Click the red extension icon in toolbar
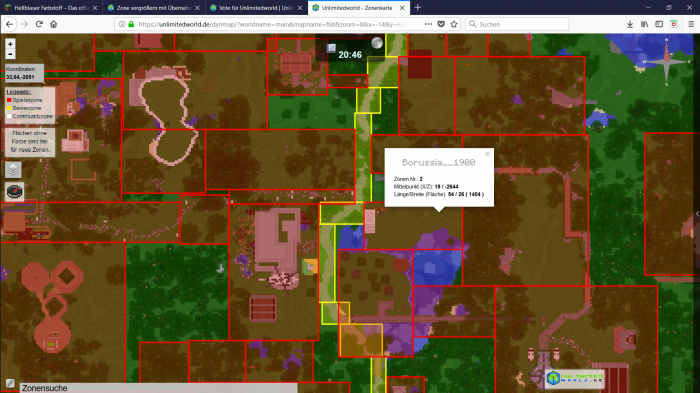 pos(674,24)
